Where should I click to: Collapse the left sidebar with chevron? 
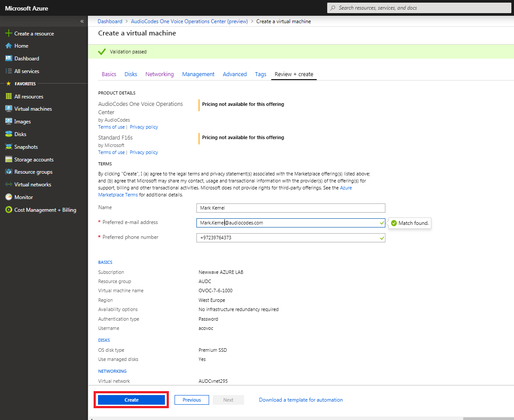[82, 21]
